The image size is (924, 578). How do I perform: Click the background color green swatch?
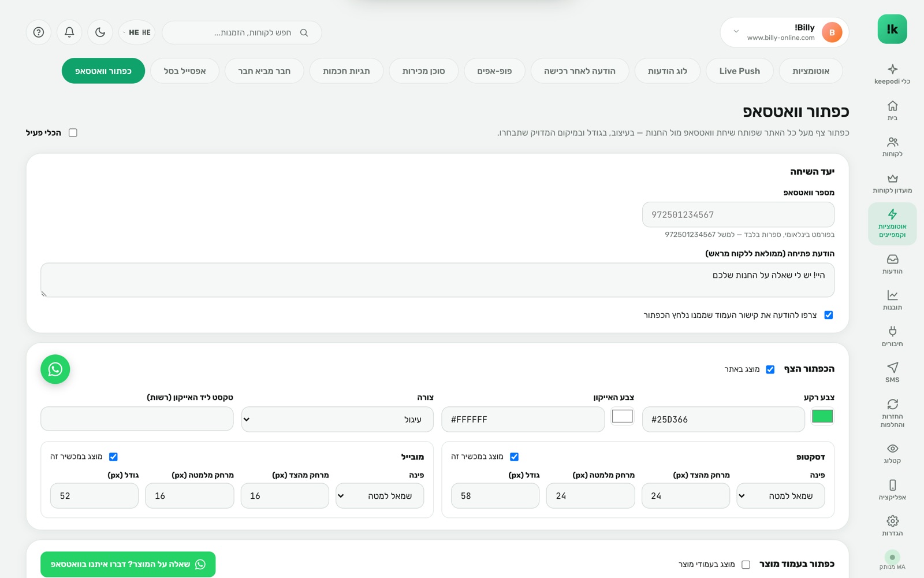(x=822, y=416)
